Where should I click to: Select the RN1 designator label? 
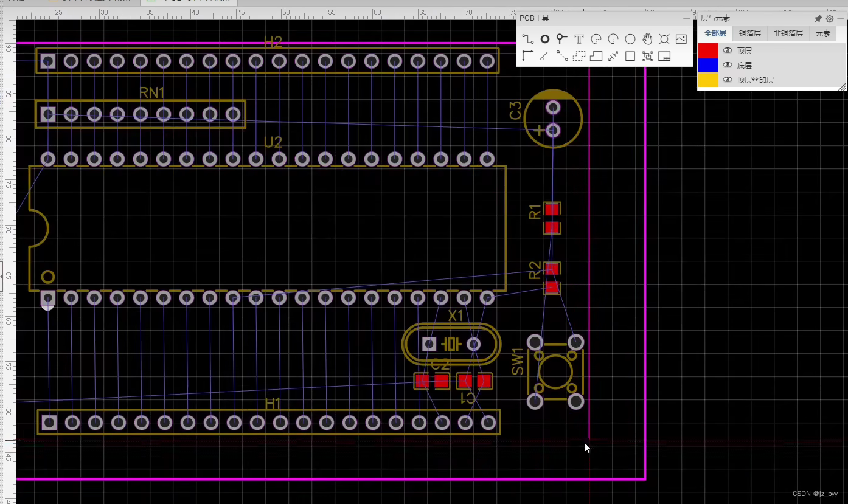click(152, 92)
